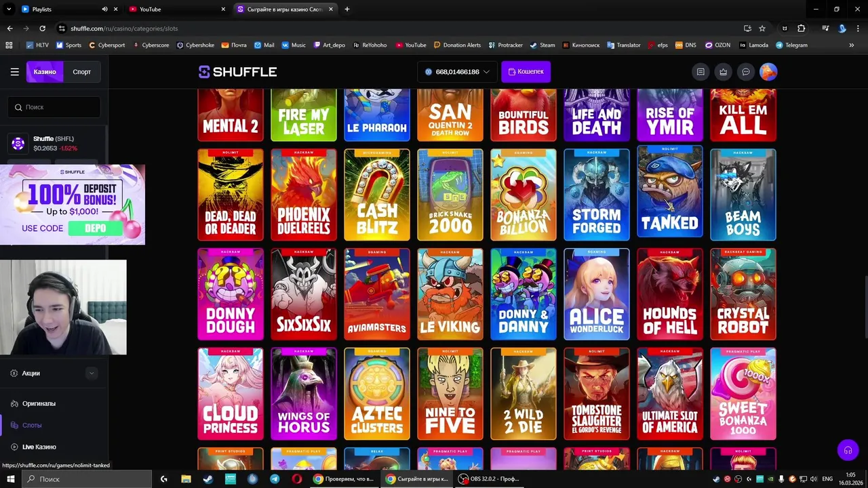Open Live Казино in sidebar
868x488 pixels.
coord(39,447)
